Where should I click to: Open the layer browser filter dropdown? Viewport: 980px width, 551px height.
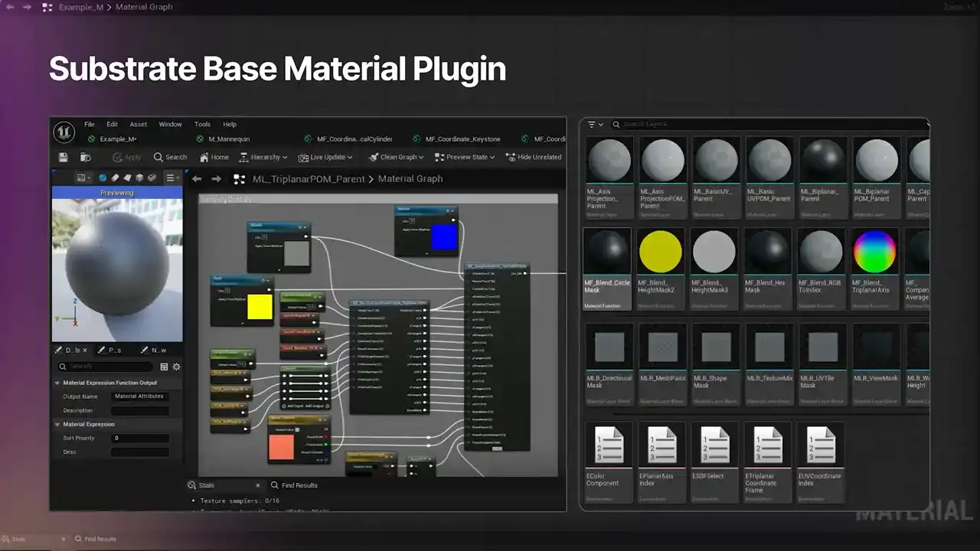click(x=595, y=124)
